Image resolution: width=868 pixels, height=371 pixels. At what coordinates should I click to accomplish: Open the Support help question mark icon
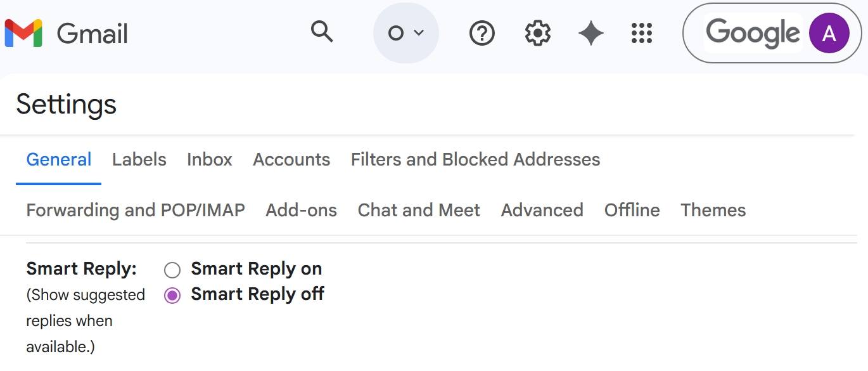pos(482,33)
